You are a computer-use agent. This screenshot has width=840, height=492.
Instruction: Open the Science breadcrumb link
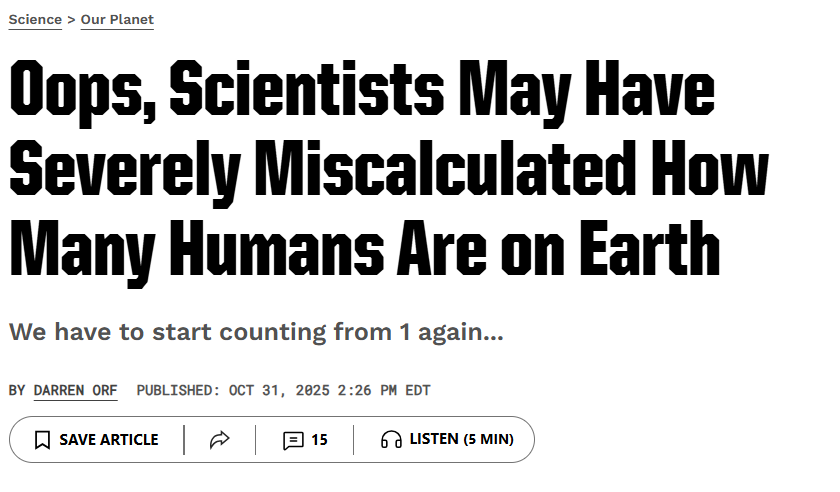[x=35, y=20]
